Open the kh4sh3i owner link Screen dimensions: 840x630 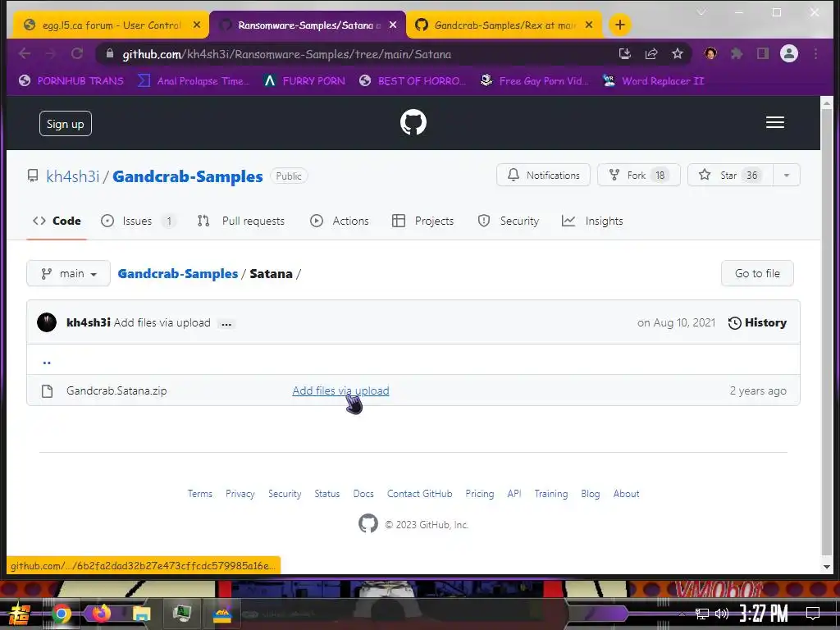(x=73, y=176)
